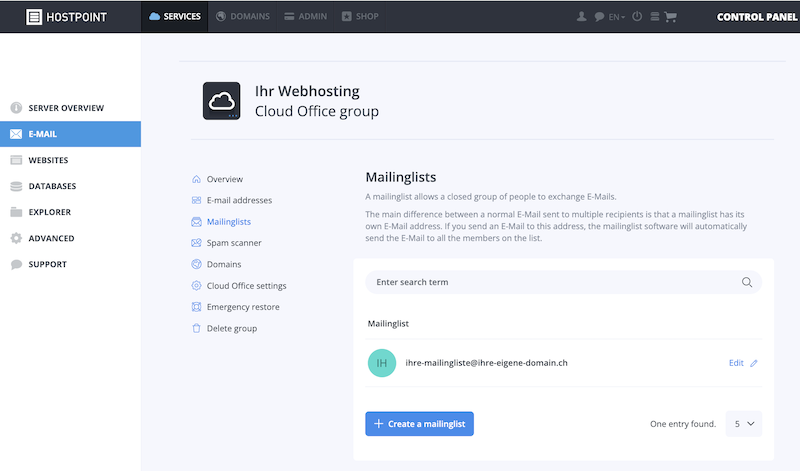Click the Overview house icon
The image size is (800, 471).
[x=196, y=179]
